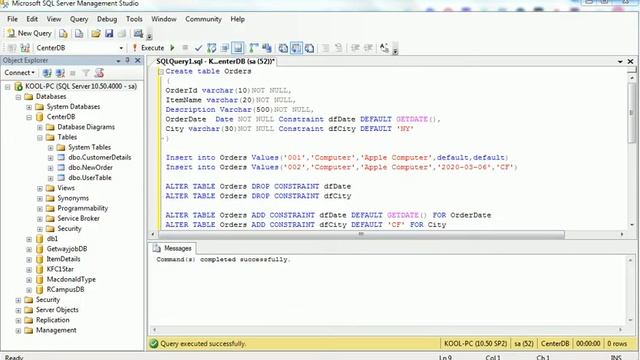This screenshot has width=640, height=360.
Task: Collapse the CenterDB database node
Action: coord(29,117)
